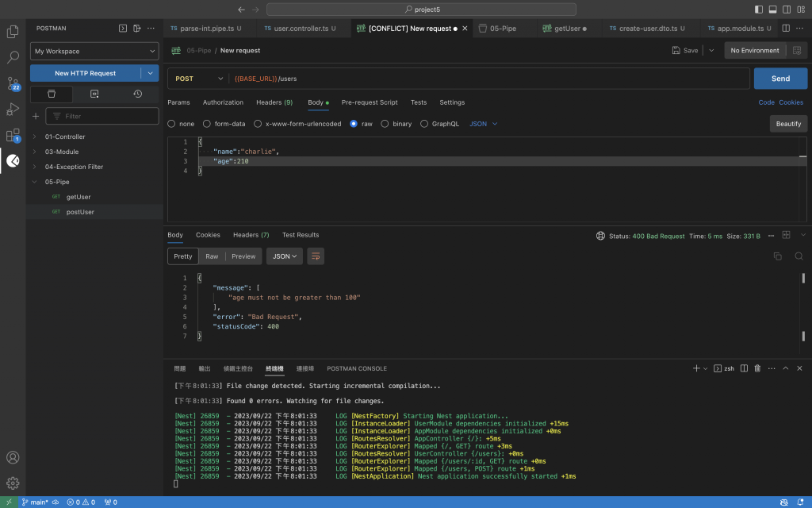
Task: Delete terminal using trash icon
Action: [x=757, y=368]
